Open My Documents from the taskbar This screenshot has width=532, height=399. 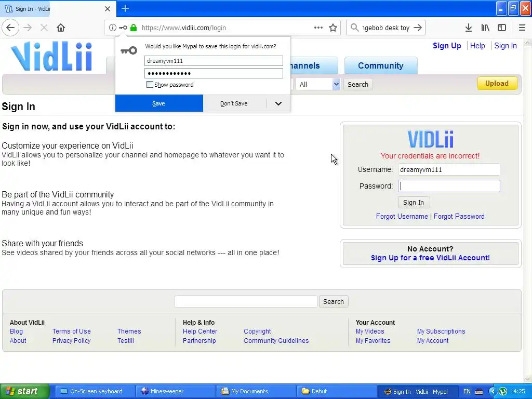tap(256, 392)
